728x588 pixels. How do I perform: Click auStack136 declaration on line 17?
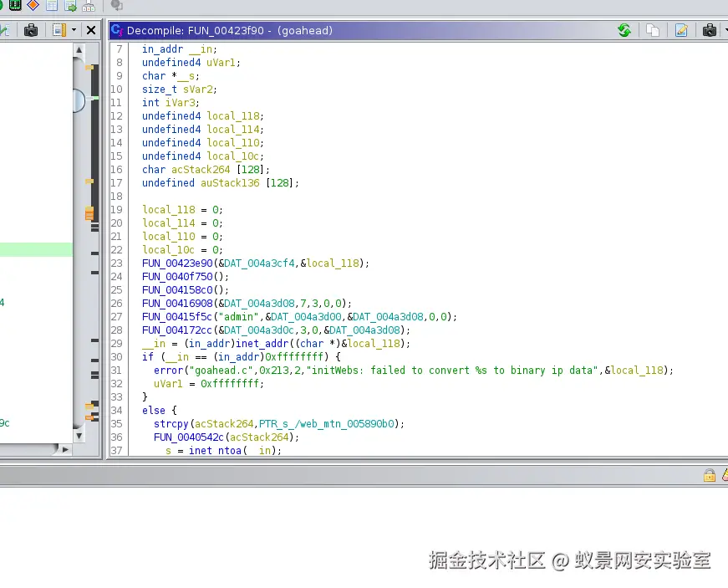[230, 183]
